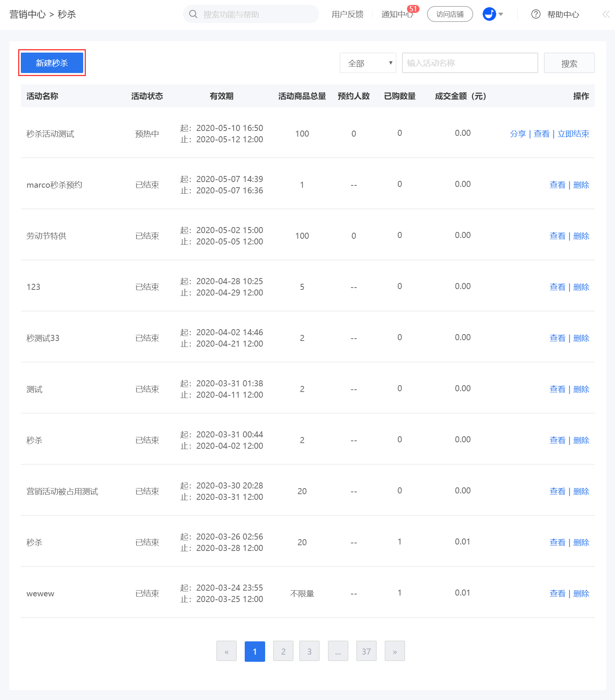Focus the 输入活动名称 input field

[470, 63]
